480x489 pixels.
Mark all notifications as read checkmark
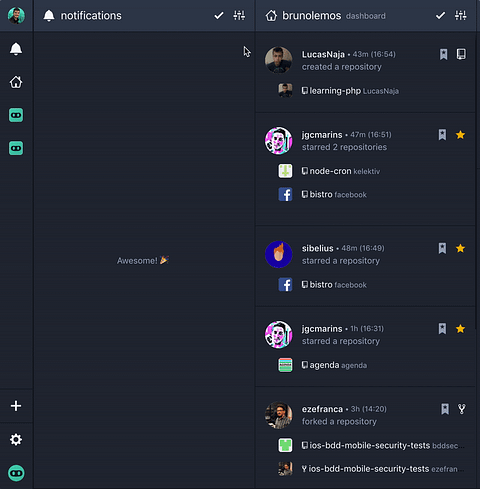[219, 15]
